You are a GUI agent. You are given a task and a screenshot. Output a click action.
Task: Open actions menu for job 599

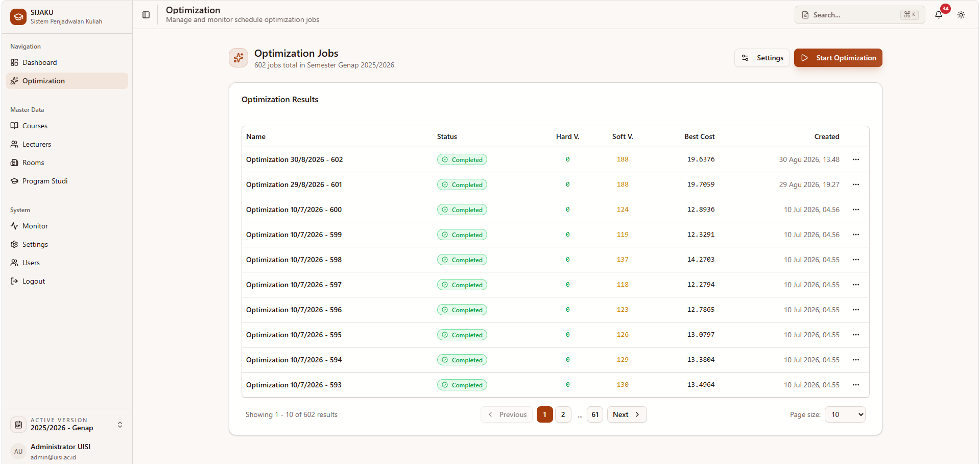click(856, 235)
